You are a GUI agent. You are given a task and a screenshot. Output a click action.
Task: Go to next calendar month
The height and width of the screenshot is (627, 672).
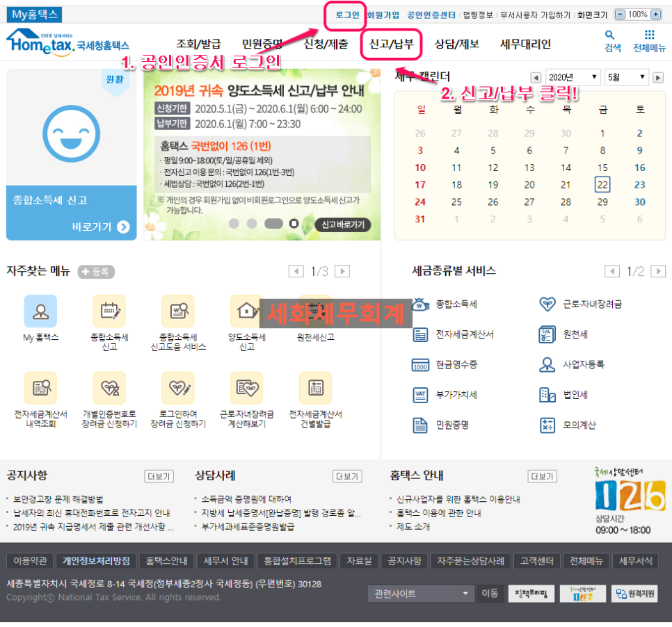[658, 78]
